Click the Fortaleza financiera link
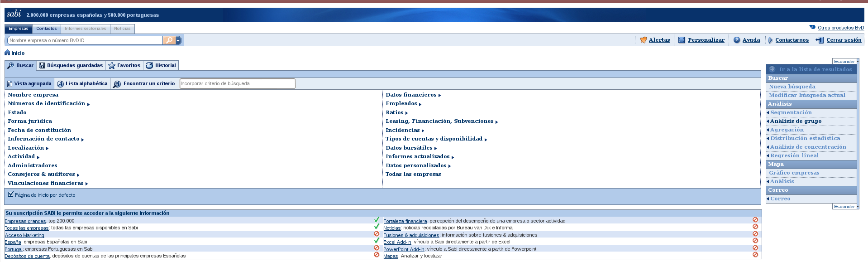This screenshot has width=868, height=262. pos(405,221)
